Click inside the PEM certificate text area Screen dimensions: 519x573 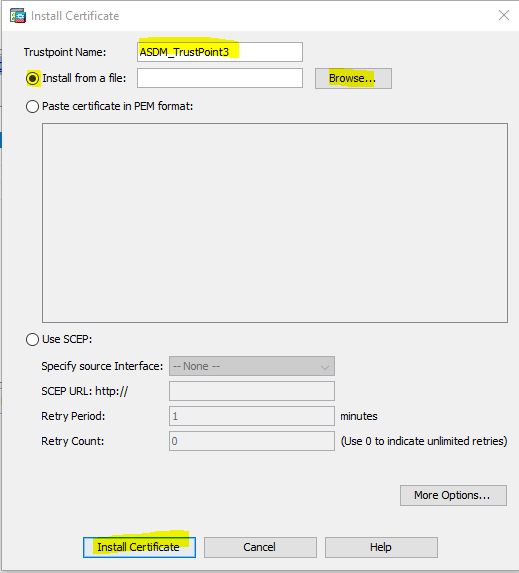275,223
